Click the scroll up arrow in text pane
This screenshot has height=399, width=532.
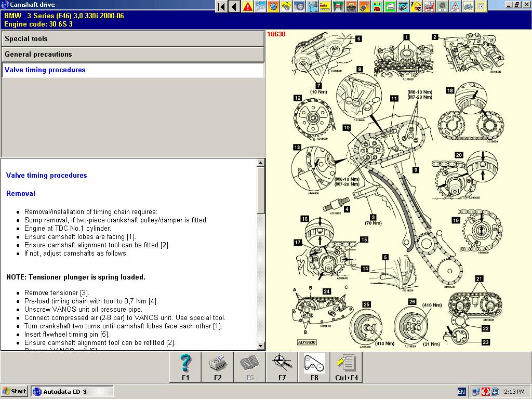pos(261,163)
